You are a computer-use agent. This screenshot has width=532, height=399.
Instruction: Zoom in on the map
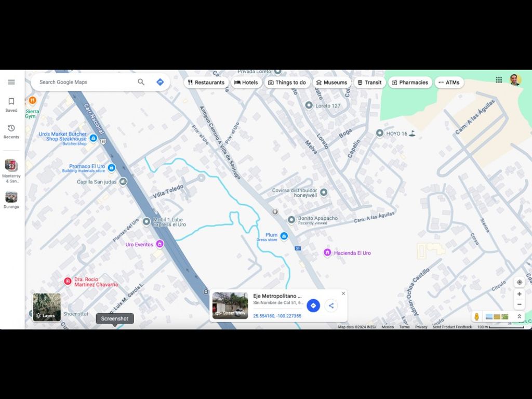[520, 294]
